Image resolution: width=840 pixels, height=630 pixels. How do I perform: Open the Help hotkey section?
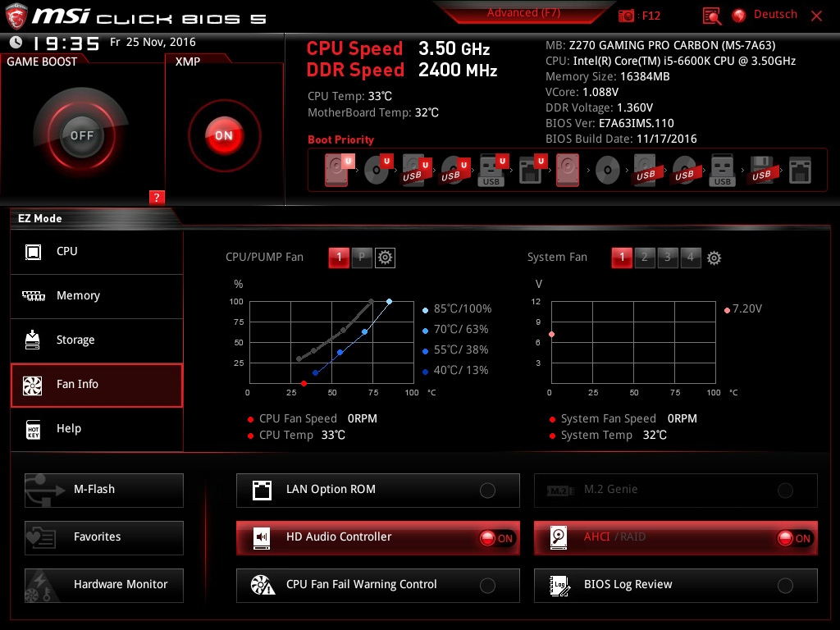click(97, 430)
